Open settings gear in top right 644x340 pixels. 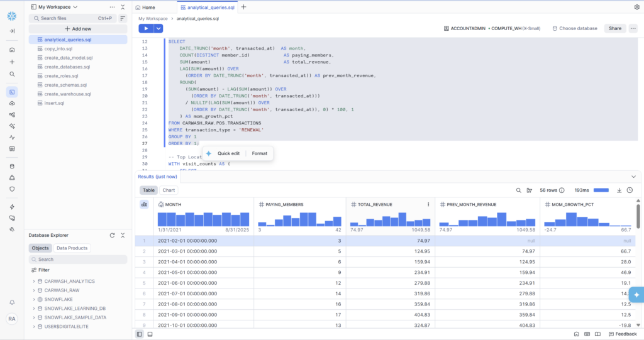coord(636,7)
